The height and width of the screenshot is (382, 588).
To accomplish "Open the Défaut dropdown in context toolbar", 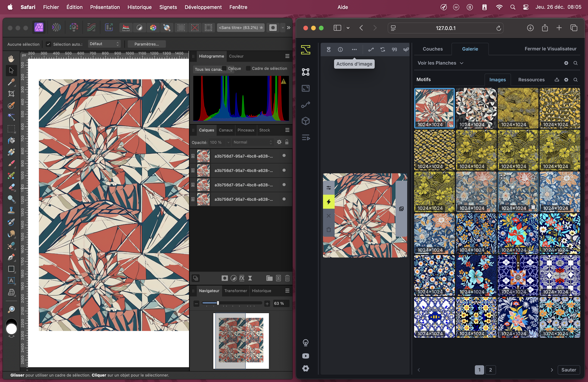I will [x=104, y=44].
